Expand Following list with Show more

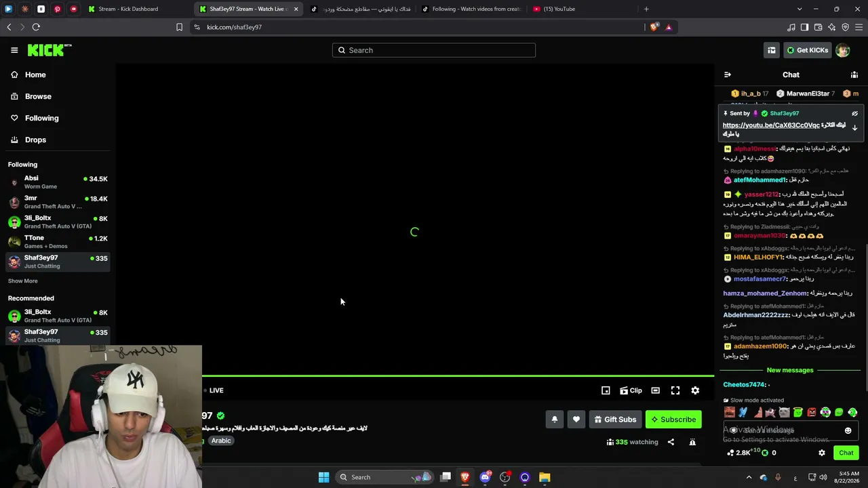pos(23,281)
